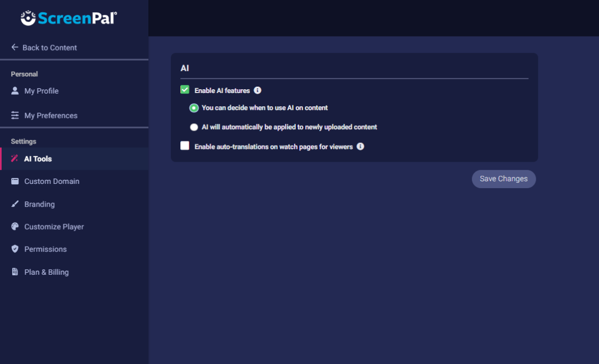Select 'AI will automatically be applied' radio option
The height and width of the screenshot is (364, 599).
coord(194,127)
